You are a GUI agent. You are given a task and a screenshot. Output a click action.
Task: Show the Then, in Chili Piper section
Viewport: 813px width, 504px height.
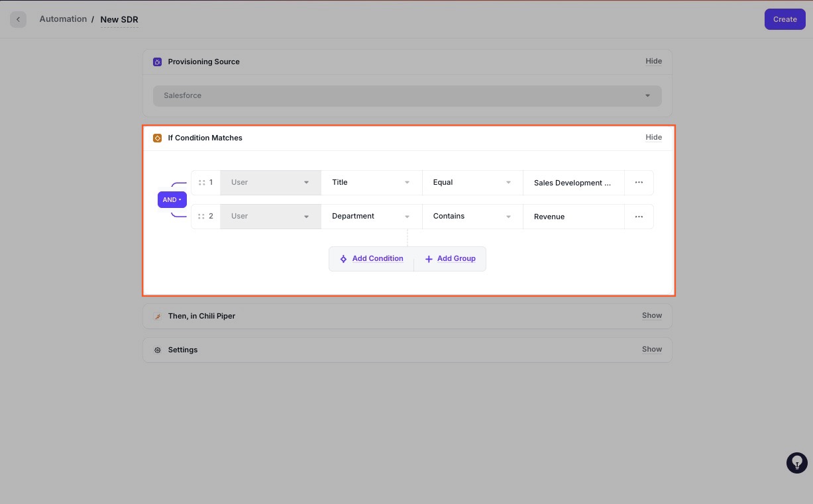(x=651, y=316)
